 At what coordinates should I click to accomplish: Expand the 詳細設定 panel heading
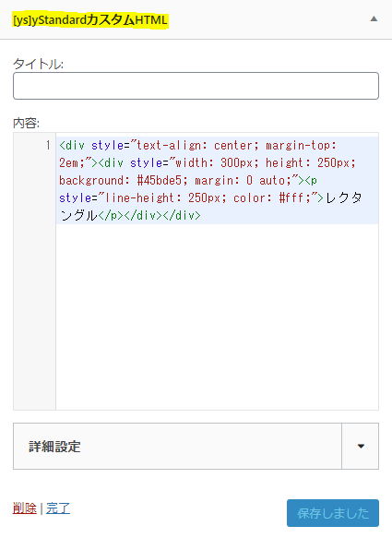54,447
